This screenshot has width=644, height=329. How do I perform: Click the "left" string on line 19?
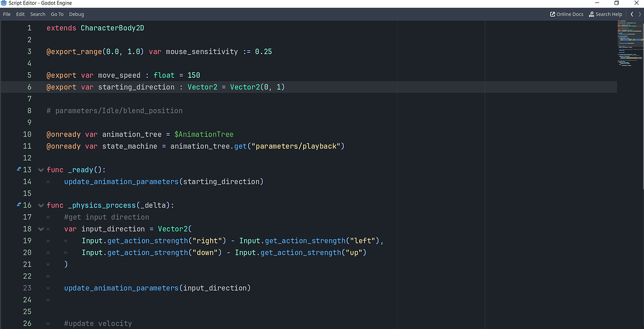(x=364, y=241)
